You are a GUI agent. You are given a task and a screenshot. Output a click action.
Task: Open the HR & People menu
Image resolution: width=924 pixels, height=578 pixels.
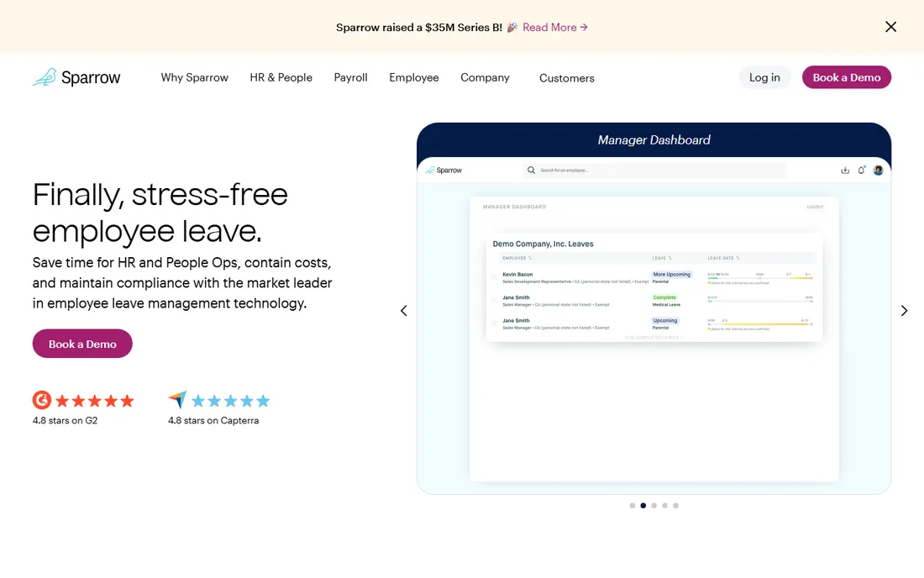(281, 78)
